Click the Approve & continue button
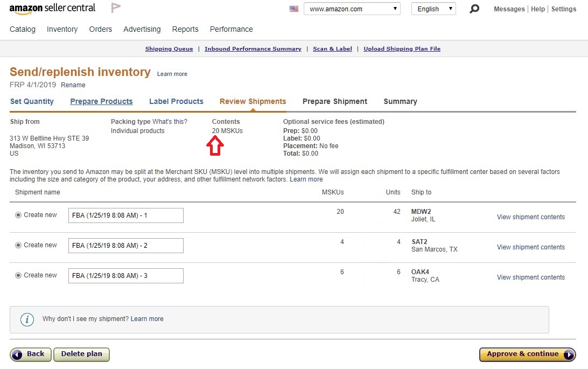This screenshot has width=588, height=369. [527, 354]
